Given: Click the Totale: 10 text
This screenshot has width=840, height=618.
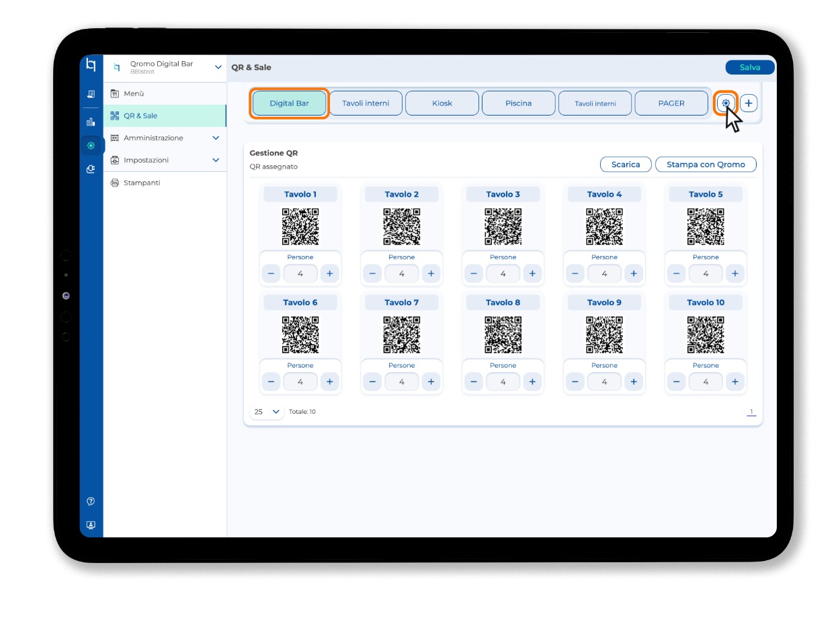Looking at the screenshot, I should pos(302,412).
